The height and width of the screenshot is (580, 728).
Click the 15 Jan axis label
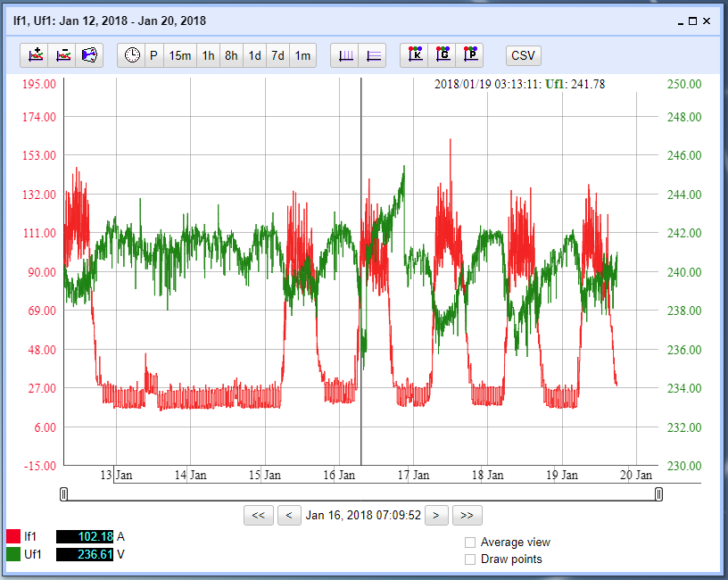pyautogui.click(x=265, y=475)
